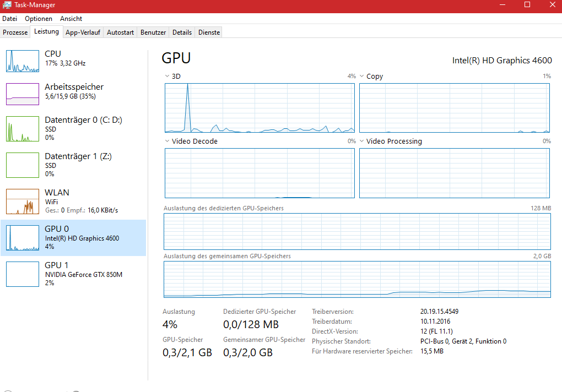Open the Video Decode graph dropdown
Image resolution: width=562 pixels, height=392 pixels.
point(167,141)
